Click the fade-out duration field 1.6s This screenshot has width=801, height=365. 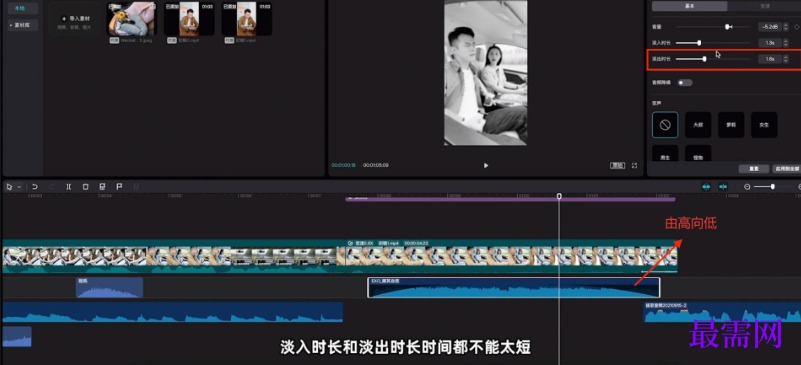pyautogui.click(x=769, y=59)
